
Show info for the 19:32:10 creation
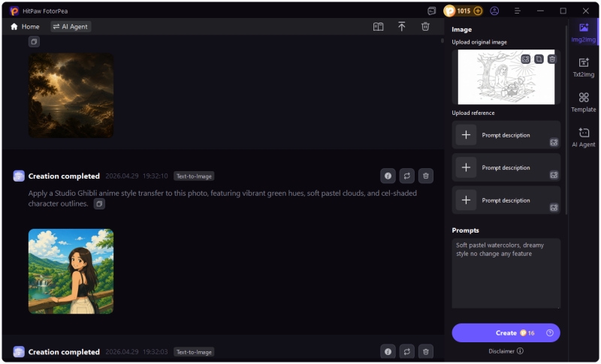[x=388, y=176]
